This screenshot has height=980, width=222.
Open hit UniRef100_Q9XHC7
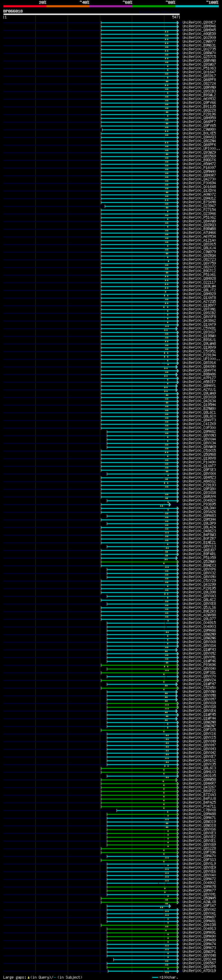coord(199,23)
